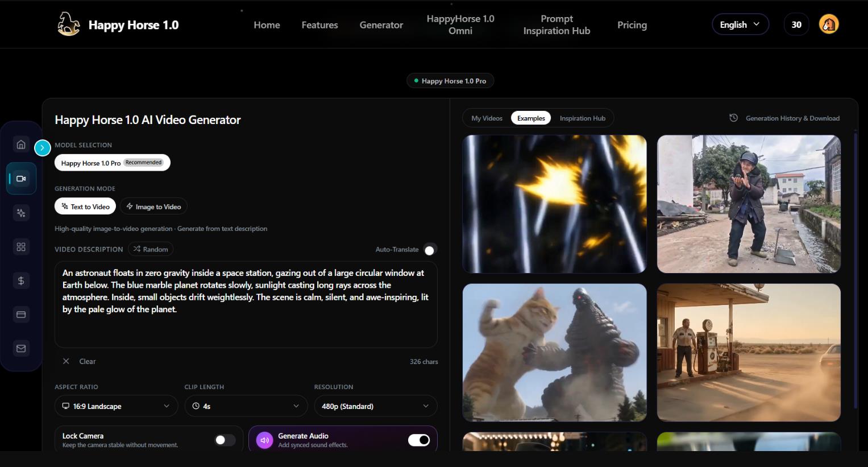The image size is (868, 467).
Task: Select the video camera sidebar icon
Action: coord(21,179)
